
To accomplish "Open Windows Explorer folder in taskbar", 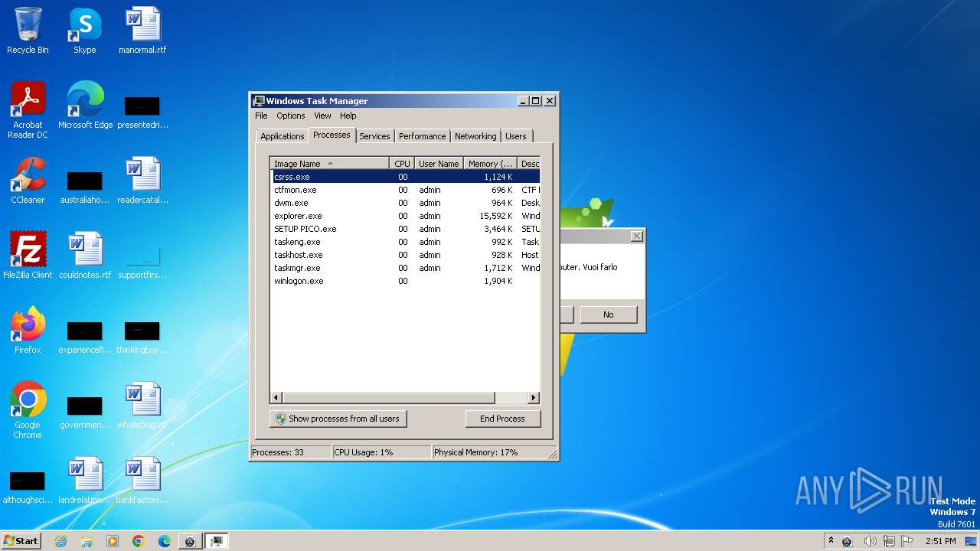I will pyautogui.click(x=87, y=541).
